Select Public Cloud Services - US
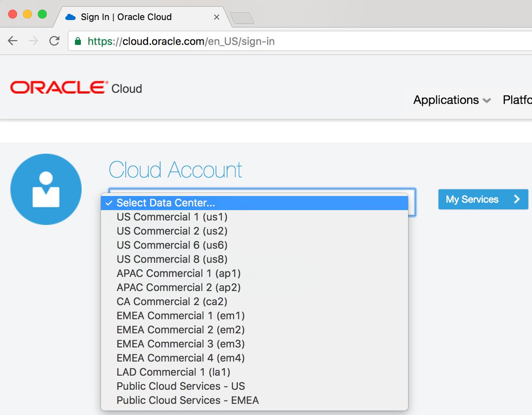532x415 pixels. [x=254, y=386]
